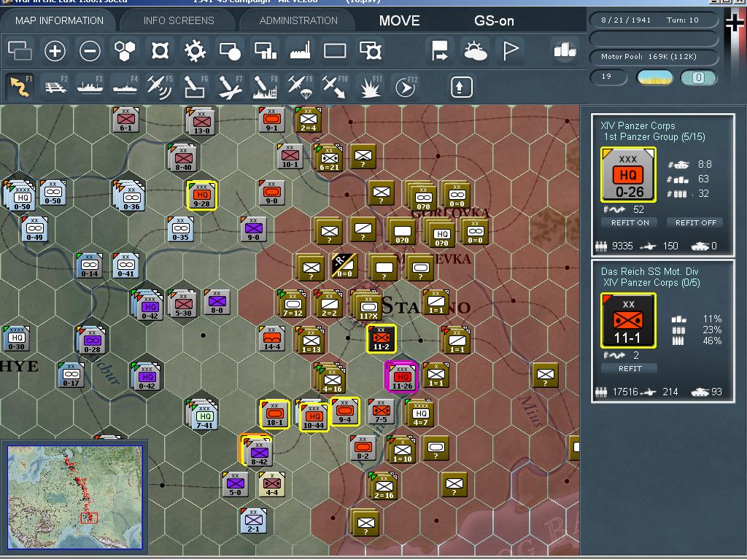The height and width of the screenshot is (560, 747).
Task: Click the light blue pill showing 0
Action: [x=698, y=77]
